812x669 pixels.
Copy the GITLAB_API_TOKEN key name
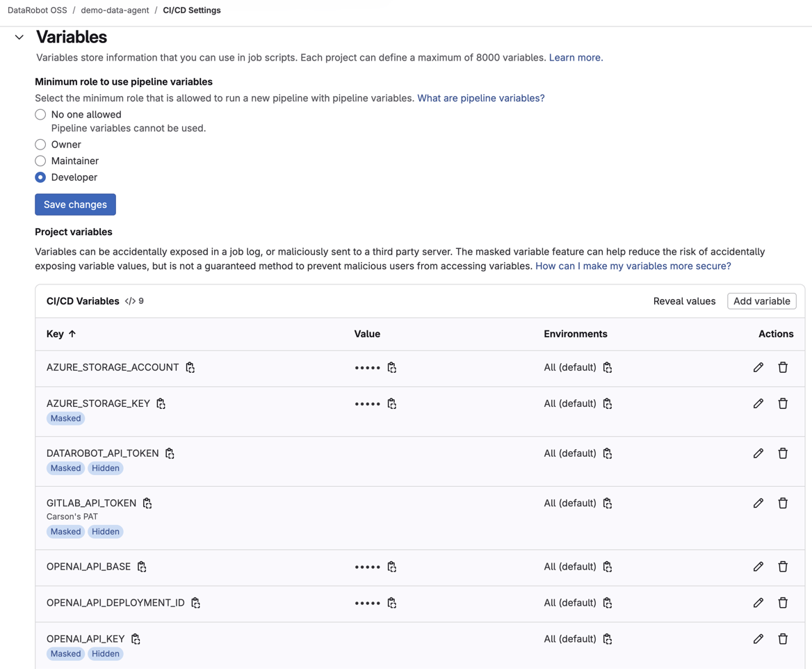pyautogui.click(x=147, y=503)
